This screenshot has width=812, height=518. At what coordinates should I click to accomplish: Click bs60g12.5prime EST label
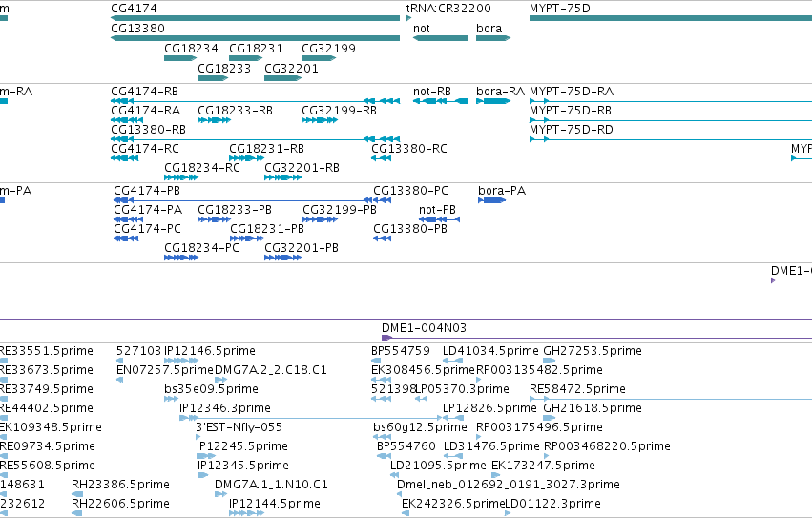click(x=420, y=427)
